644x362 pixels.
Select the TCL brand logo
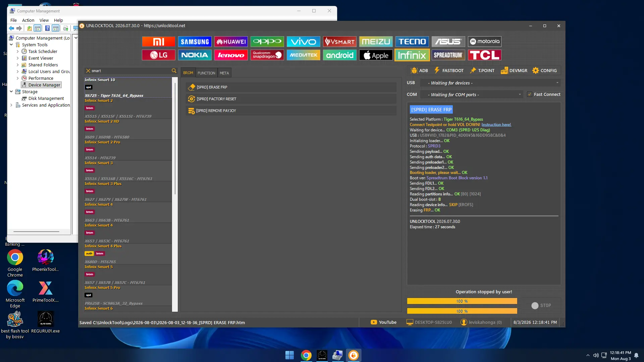[x=485, y=55]
